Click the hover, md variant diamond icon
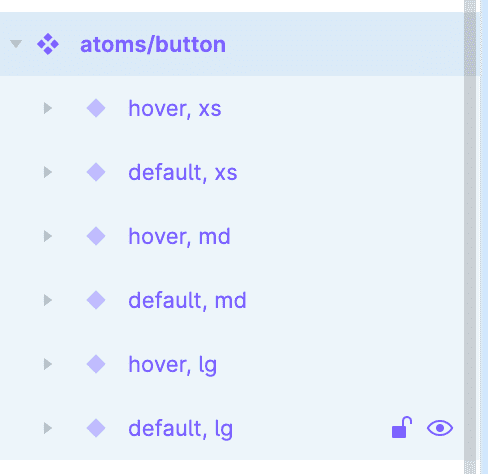 click(x=96, y=236)
